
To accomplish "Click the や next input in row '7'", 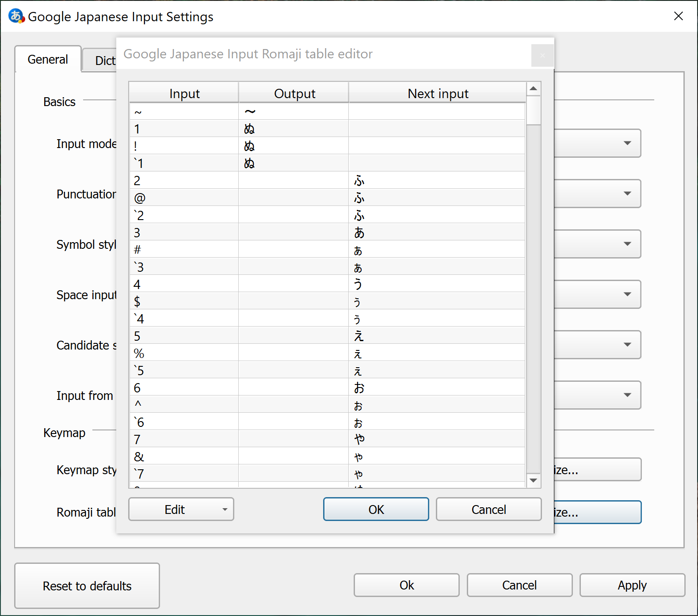I will tap(437, 439).
